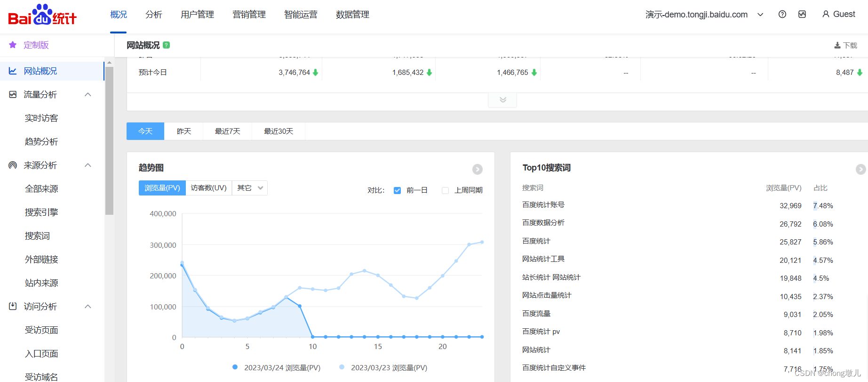Click the download icon next to 下载
868x382 pixels.
point(837,45)
